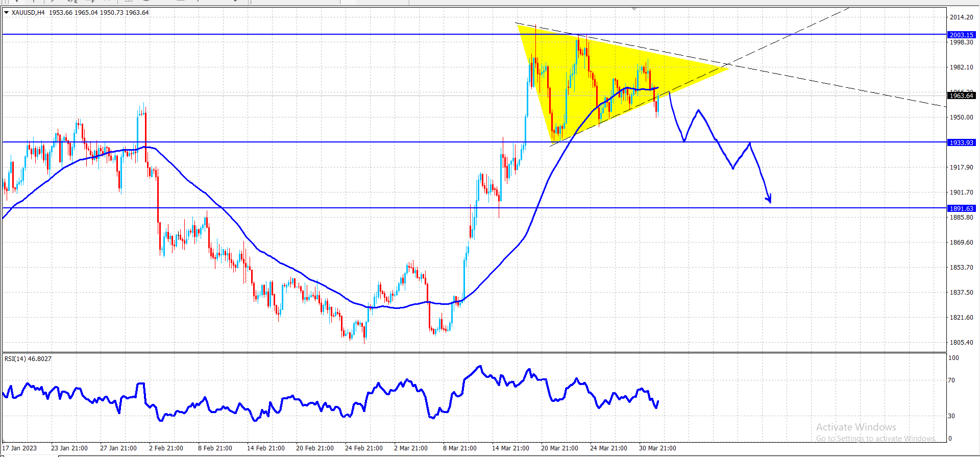Click the 1950.00 price scale label

[x=961, y=117]
